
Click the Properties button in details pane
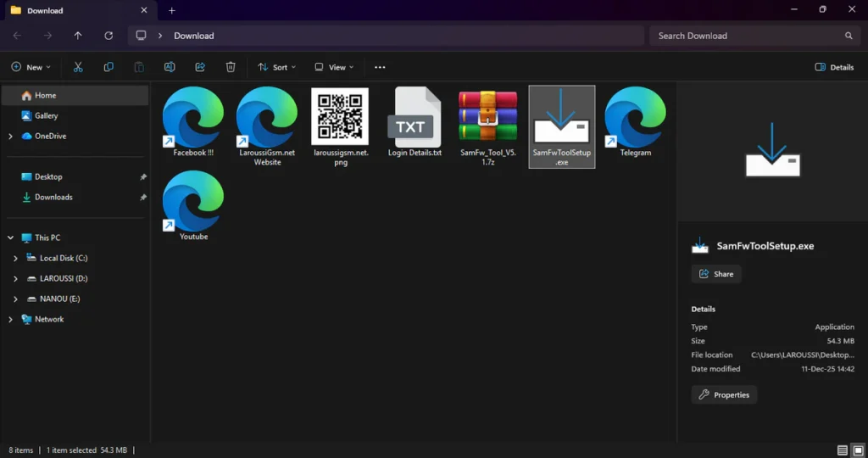[x=724, y=394]
